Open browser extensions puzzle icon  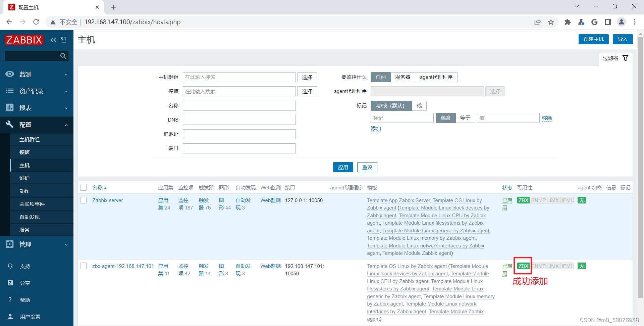[568, 22]
